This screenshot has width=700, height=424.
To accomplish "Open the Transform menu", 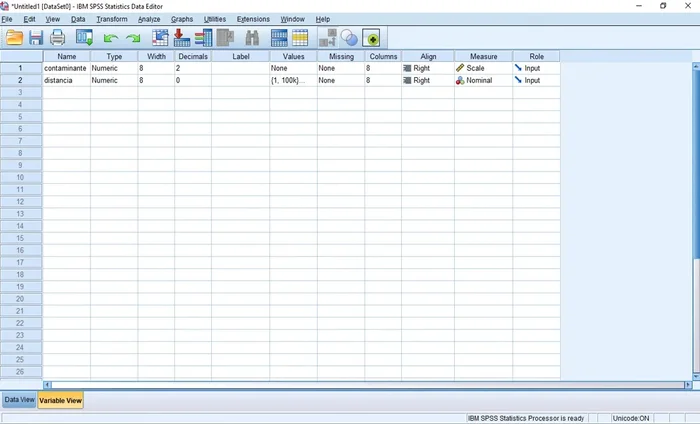I will pos(112,19).
